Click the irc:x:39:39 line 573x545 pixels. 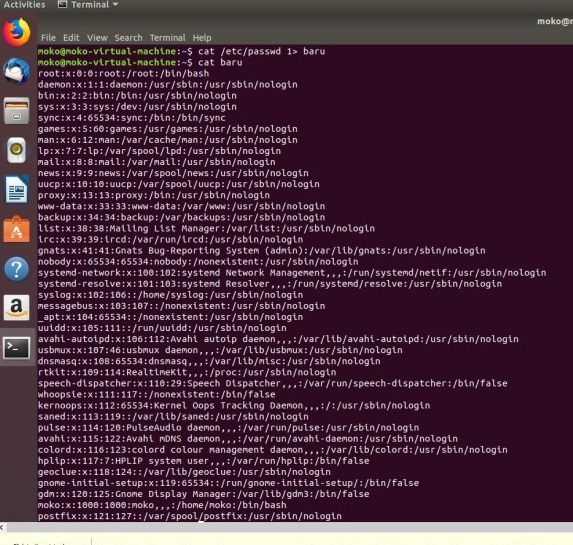[171, 239]
